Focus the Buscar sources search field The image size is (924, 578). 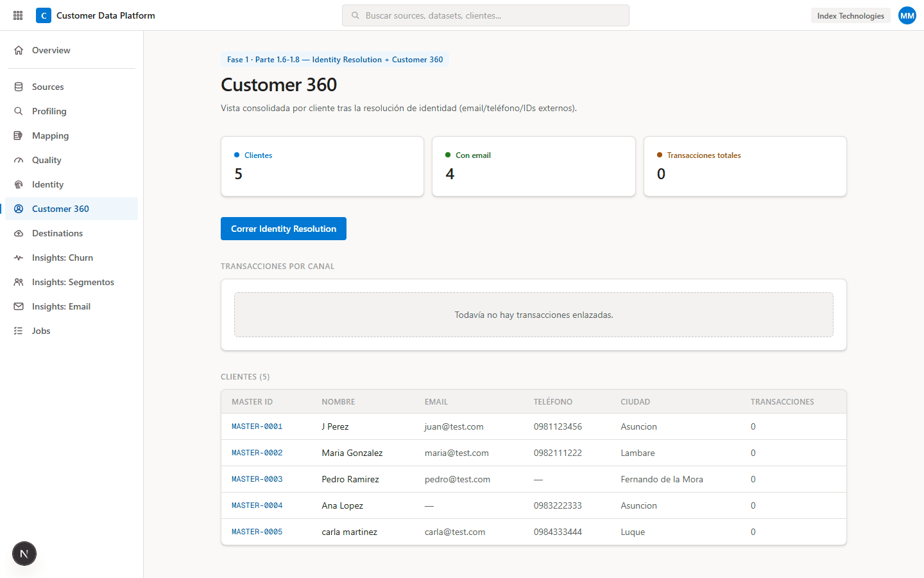click(x=486, y=15)
